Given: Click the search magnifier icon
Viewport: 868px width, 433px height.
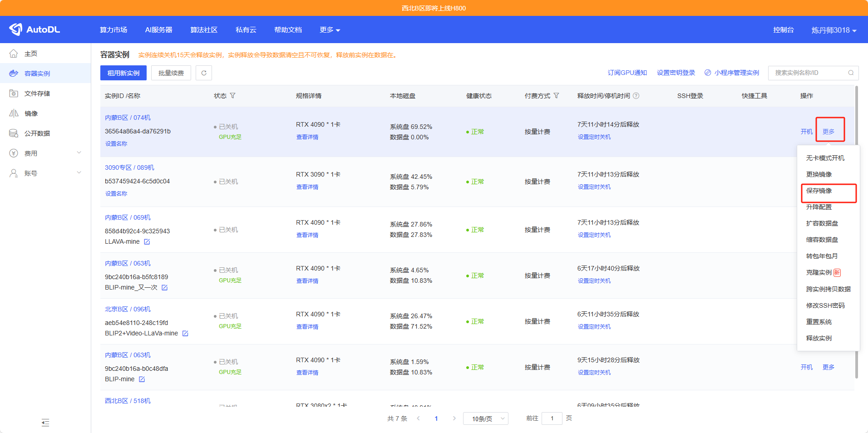Looking at the screenshot, I should [x=851, y=73].
